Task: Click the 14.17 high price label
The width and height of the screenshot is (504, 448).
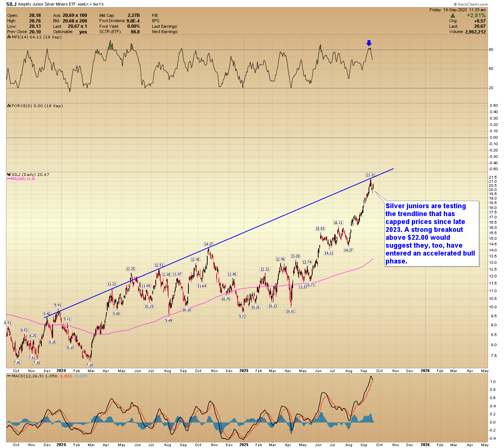Action: click(208, 244)
